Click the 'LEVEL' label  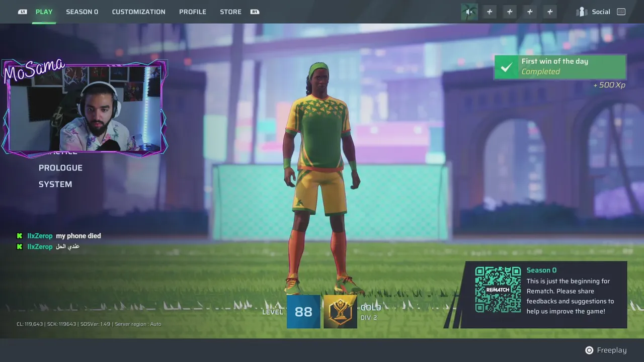[x=273, y=312]
